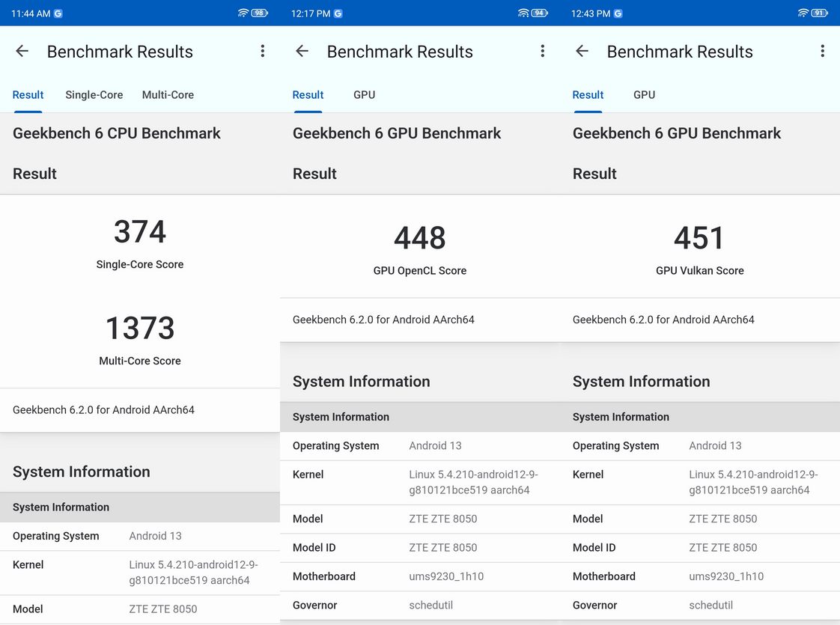Tap Google icon beside 12:43 PM
This screenshot has height=625, width=840.
click(618, 13)
